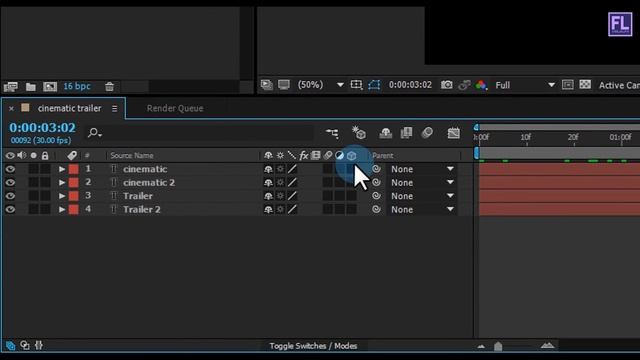640x360 pixels.
Task: Enable frame blending for the composition
Action: click(x=407, y=133)
